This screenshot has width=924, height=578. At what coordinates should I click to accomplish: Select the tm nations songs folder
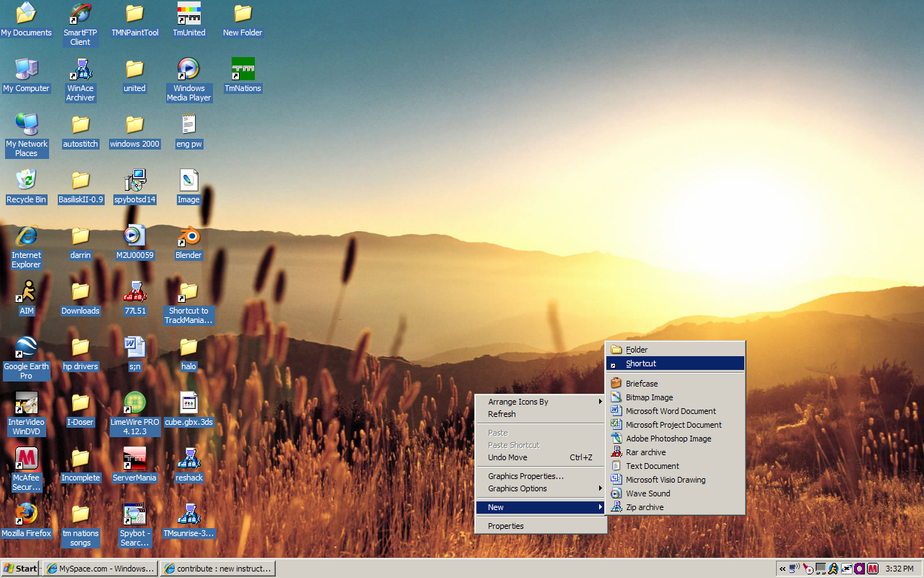(x=80, y=525)
